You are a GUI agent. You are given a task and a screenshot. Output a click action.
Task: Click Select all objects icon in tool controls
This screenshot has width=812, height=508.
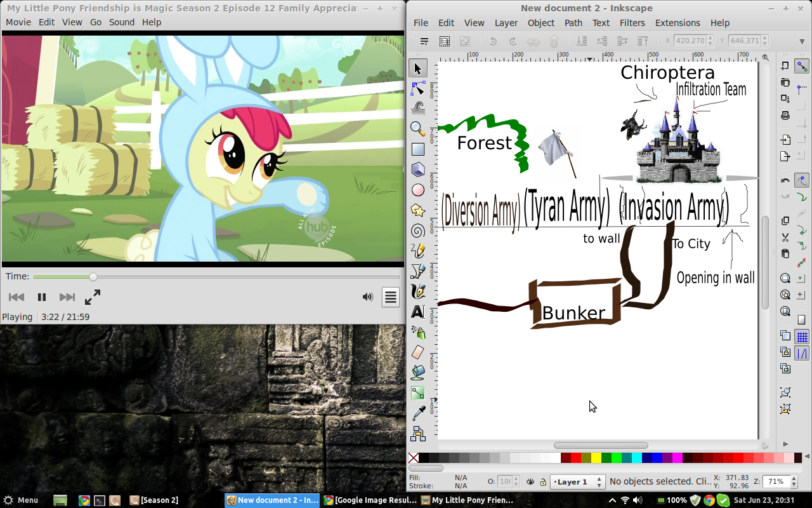click(424, 41)
